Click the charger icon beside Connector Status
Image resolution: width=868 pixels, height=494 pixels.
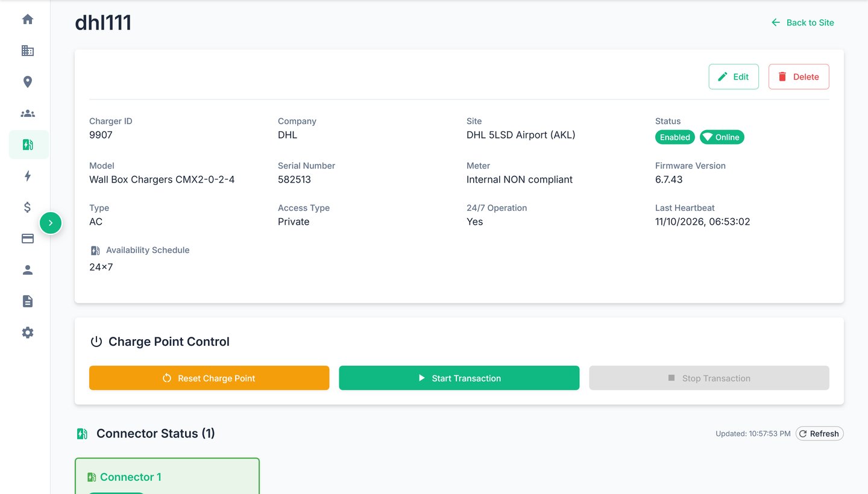tap(82, 434)
